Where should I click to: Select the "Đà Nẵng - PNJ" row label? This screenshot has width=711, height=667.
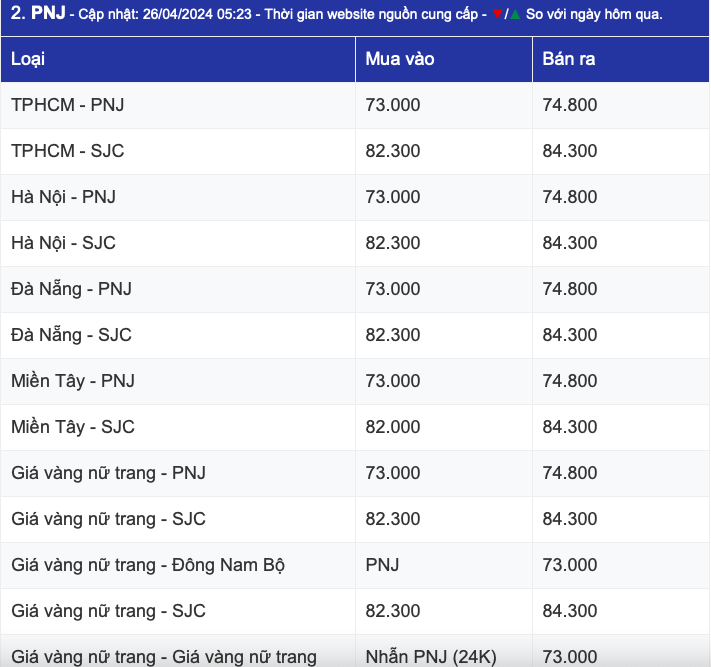71,289
